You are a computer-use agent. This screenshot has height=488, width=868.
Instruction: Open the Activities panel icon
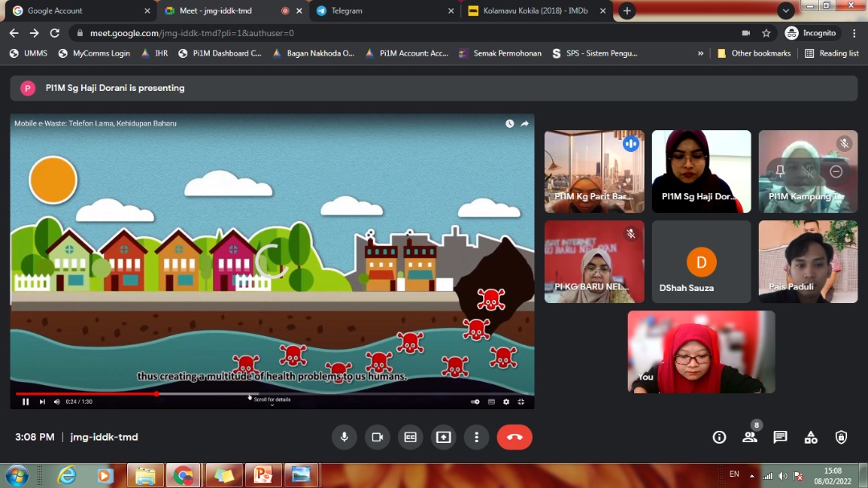811,437
